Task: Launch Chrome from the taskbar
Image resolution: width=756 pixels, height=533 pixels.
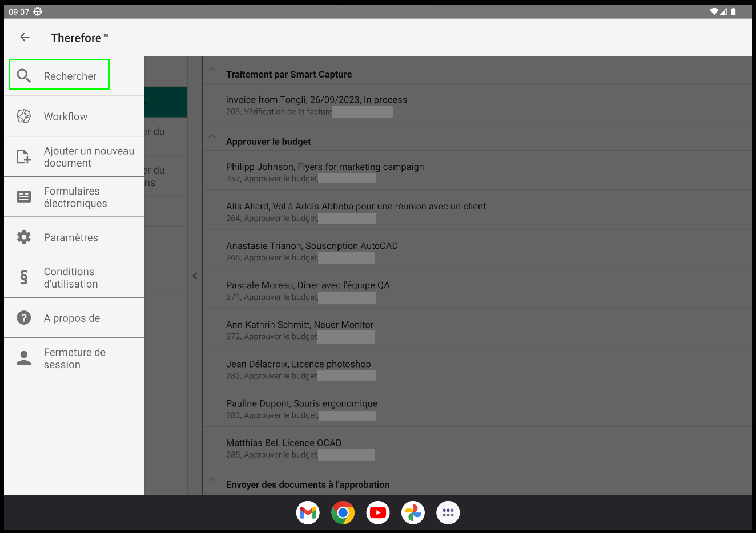Action: [343, 512]
